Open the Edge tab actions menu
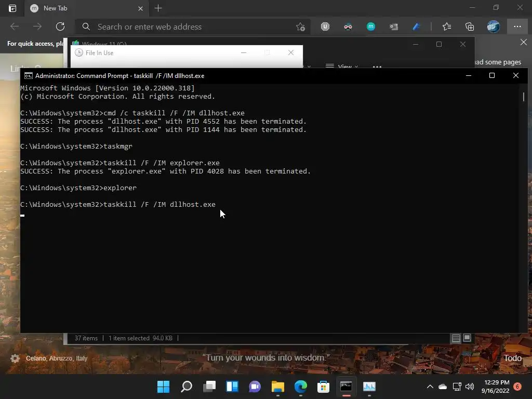Viewport: 532px width, 399px height. 12,8
